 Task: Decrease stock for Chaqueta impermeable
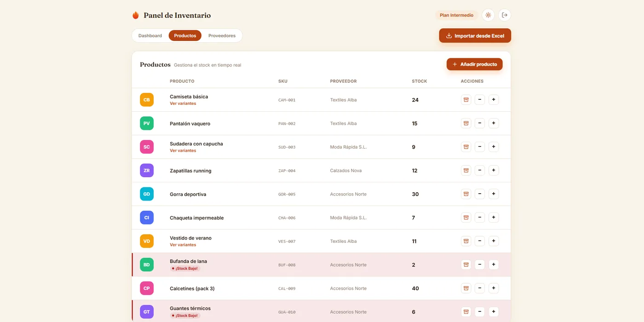tap(480, 217)
